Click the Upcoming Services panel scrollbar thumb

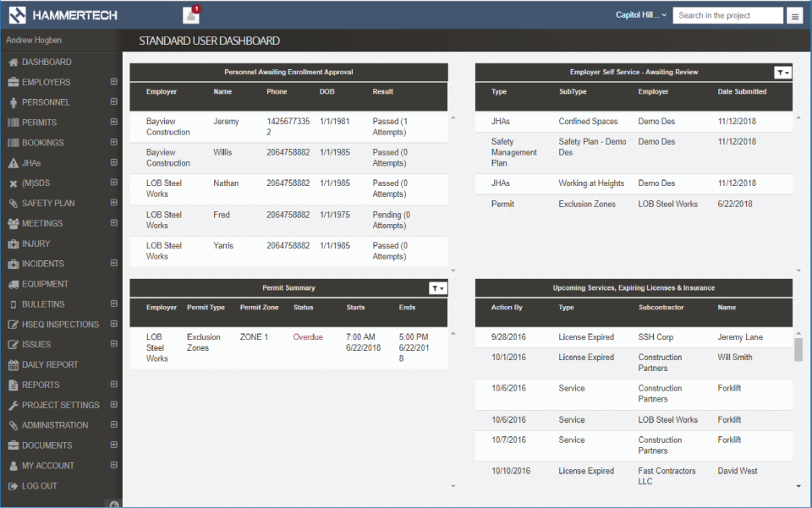click(798, 350)
